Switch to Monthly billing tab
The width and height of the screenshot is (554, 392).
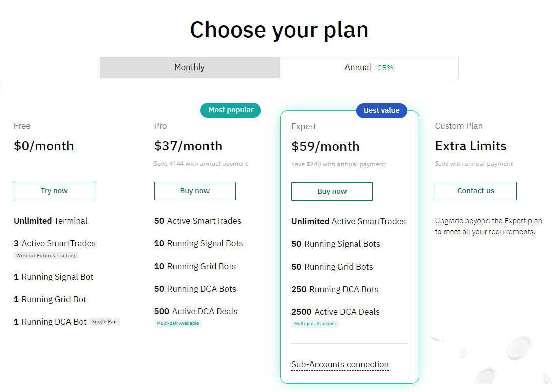point(190,67)
